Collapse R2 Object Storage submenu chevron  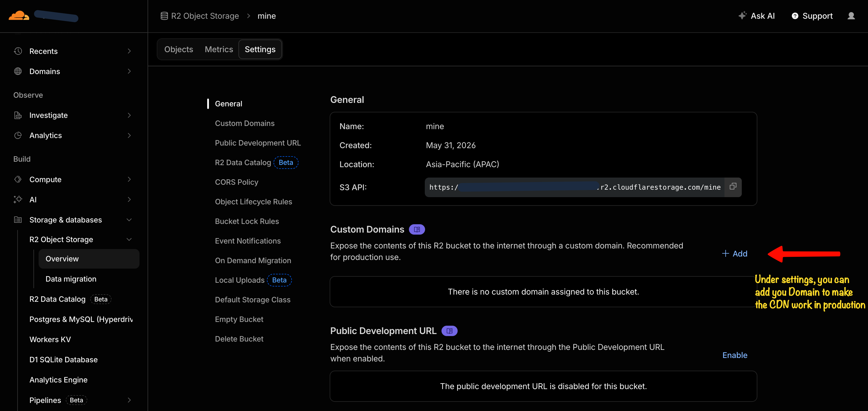[x=129, y=239]
